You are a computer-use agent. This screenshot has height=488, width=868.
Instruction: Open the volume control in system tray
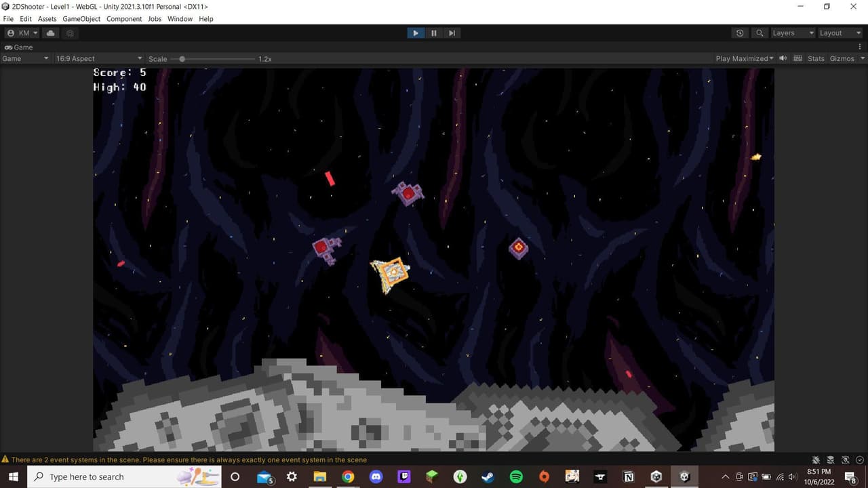click(793, 476)
